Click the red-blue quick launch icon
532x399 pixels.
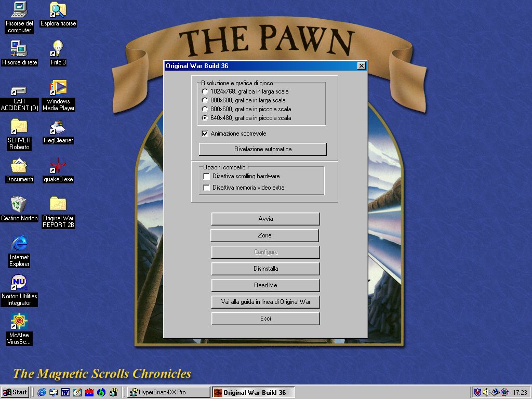click(89, 393)
